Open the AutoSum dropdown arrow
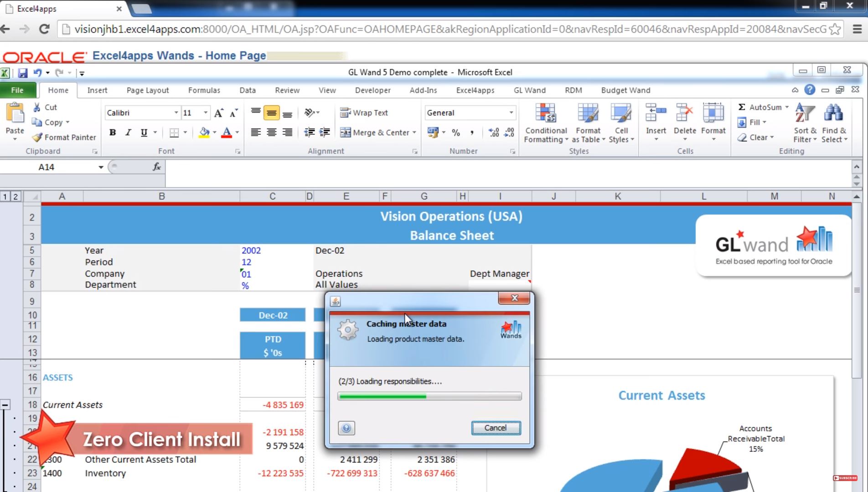 point(787,107)
